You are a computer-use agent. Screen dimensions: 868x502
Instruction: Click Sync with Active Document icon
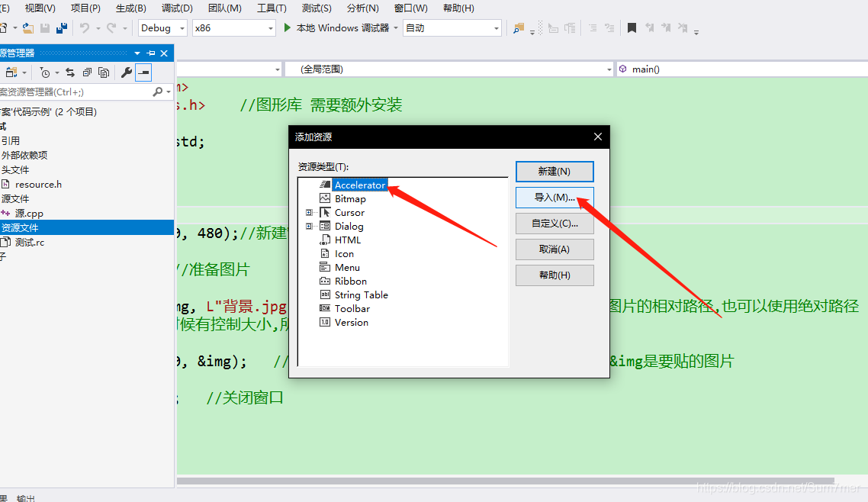pyautogui.click(x=69, y=72)
